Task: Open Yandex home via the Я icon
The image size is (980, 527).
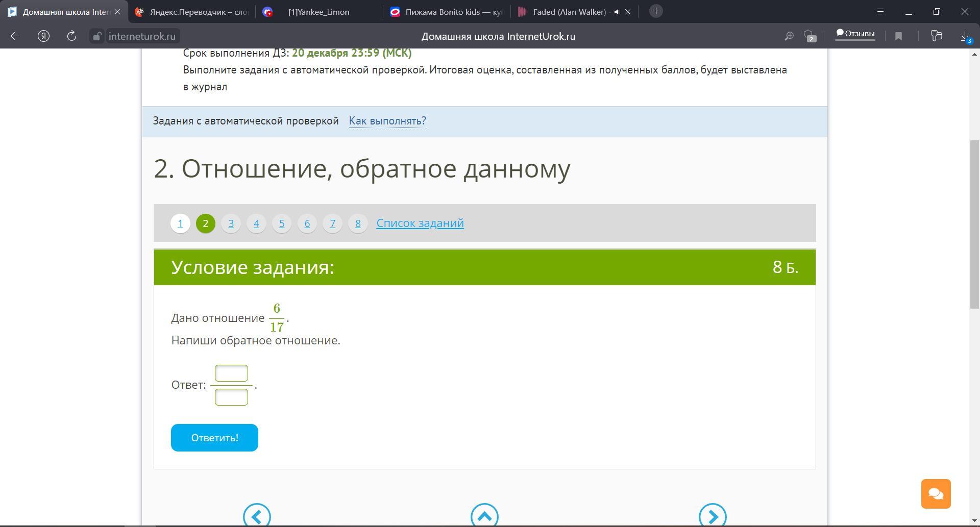Action: tap(43, 36)
